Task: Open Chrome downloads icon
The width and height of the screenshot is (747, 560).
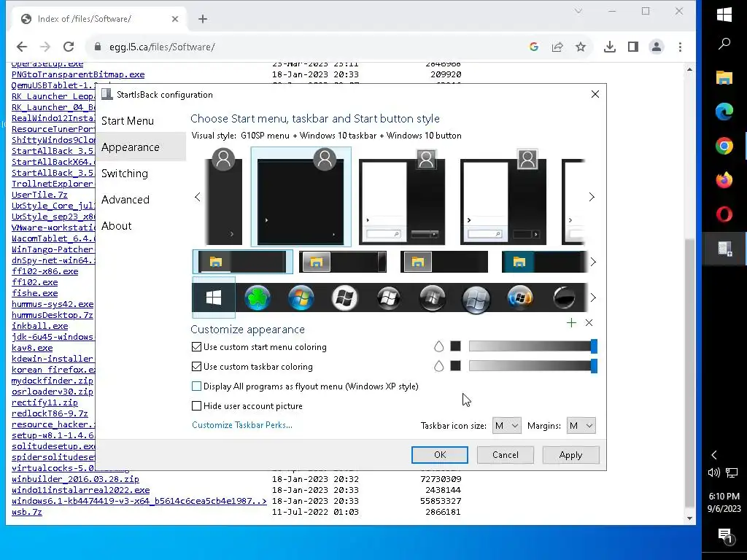Action: tap(609, 47)
